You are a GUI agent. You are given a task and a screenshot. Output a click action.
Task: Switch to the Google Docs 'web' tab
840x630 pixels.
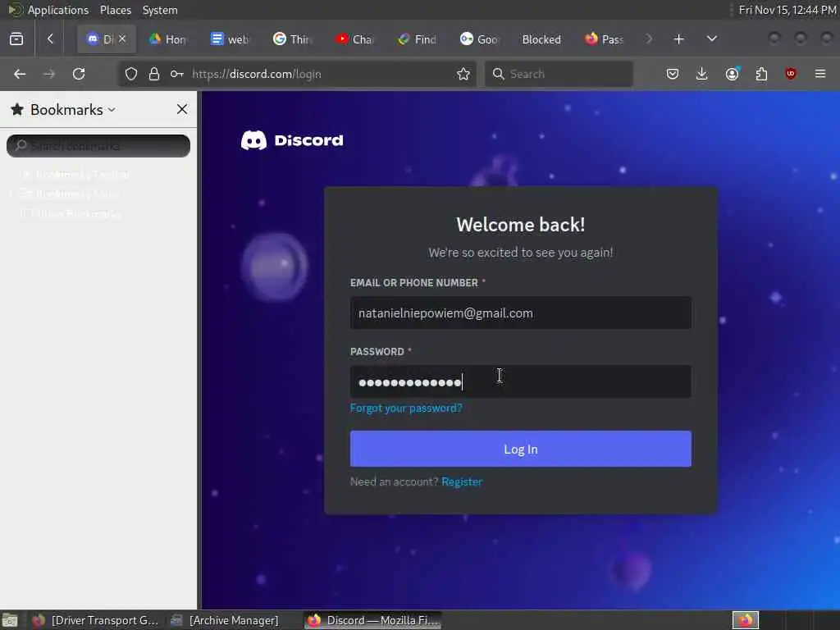click(230, 39)
